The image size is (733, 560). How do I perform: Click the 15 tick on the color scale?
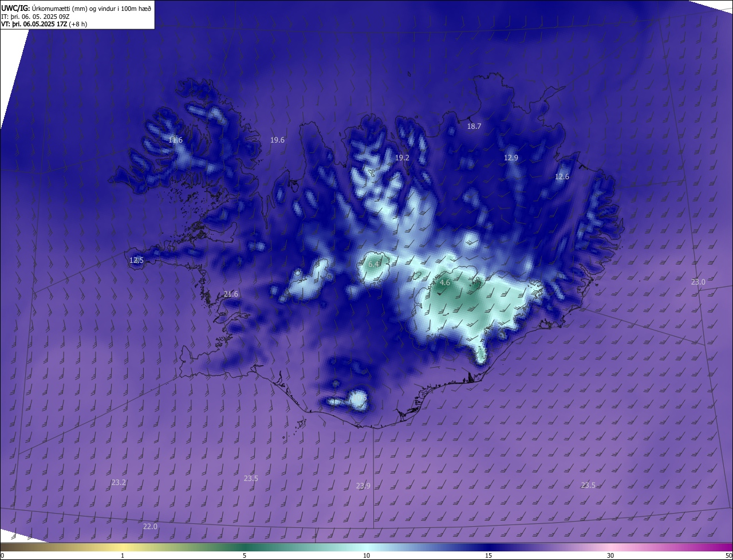click(488, 556)
